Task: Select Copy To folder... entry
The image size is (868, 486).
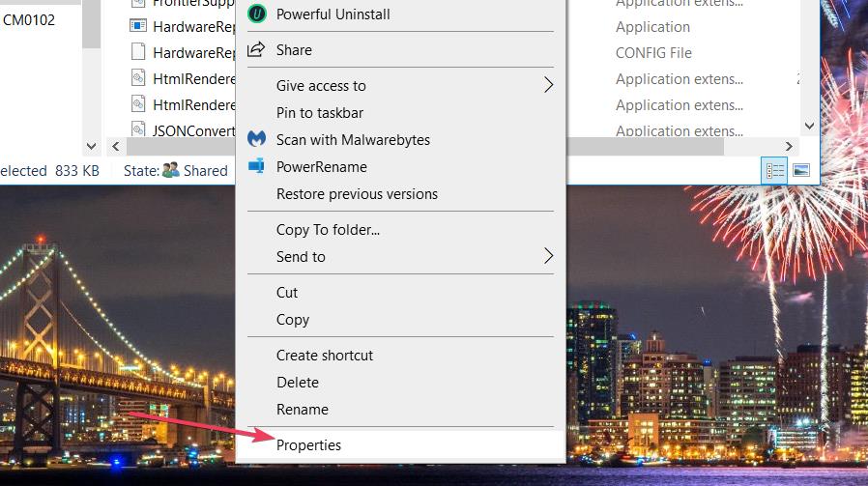Action: (328, 229)
